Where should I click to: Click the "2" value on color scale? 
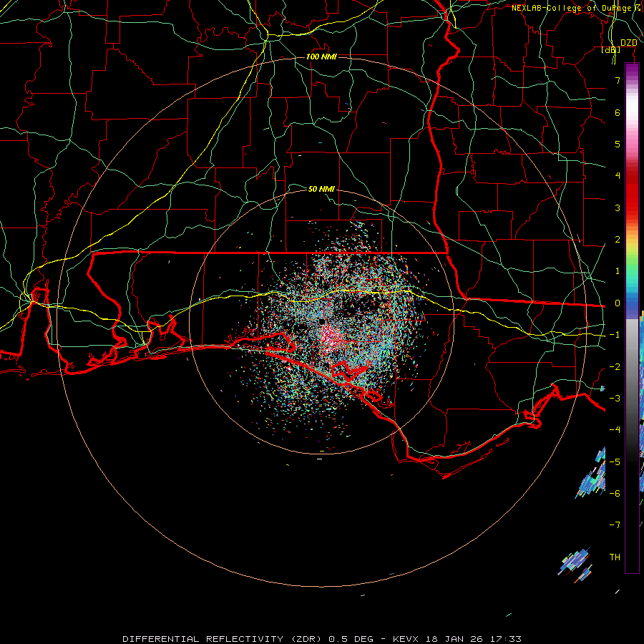point(618,240)
